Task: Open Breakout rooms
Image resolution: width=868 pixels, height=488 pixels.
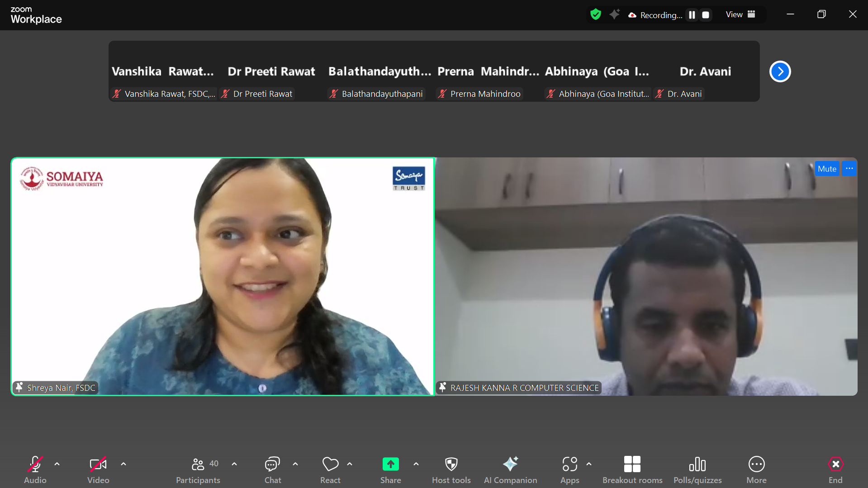Action: 632,469
